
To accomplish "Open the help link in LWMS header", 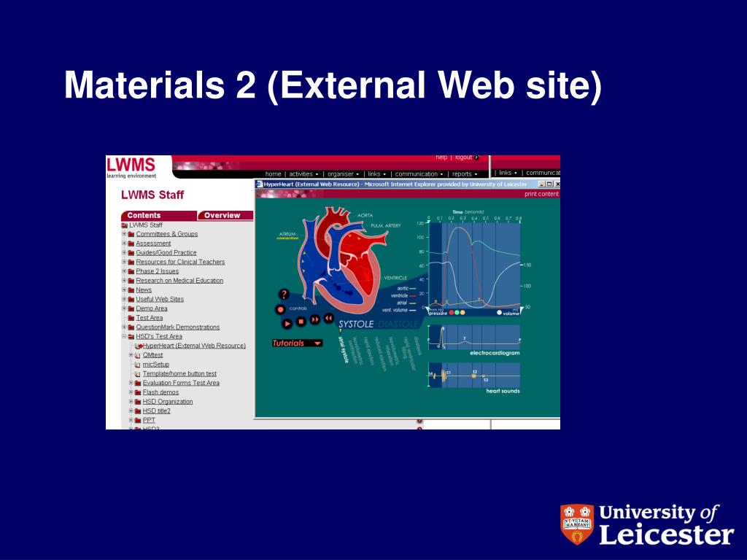I will point(441,157).
